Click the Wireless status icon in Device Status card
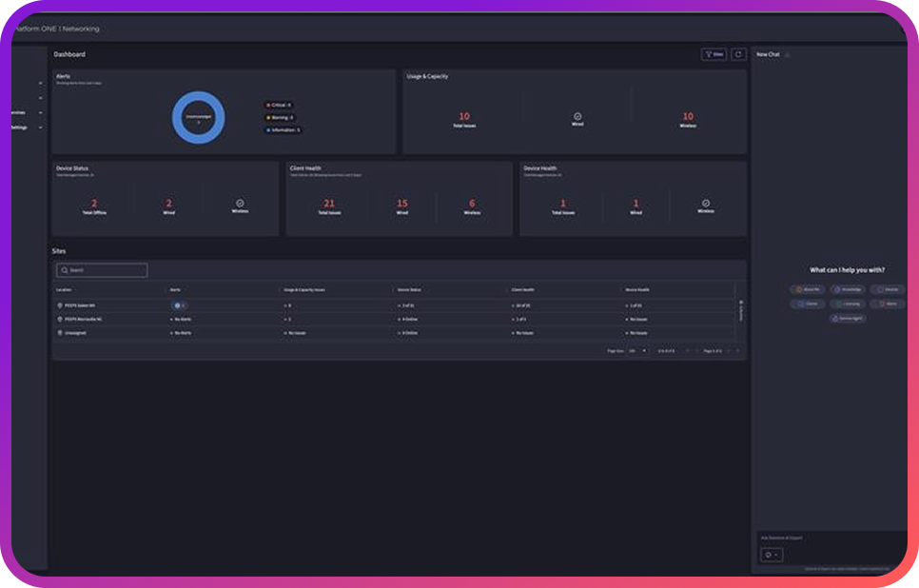The width and height of the screenshot is (919, 588). point(239,201)
